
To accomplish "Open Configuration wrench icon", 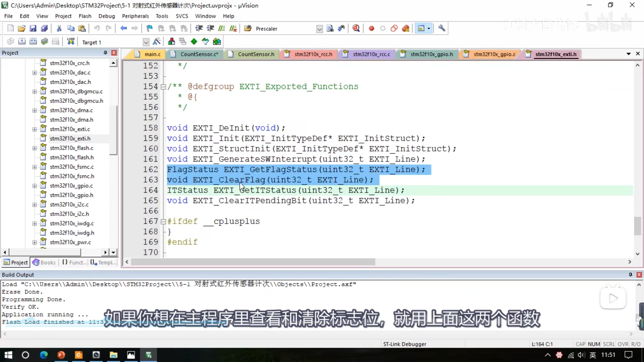I will coord(441,28).
